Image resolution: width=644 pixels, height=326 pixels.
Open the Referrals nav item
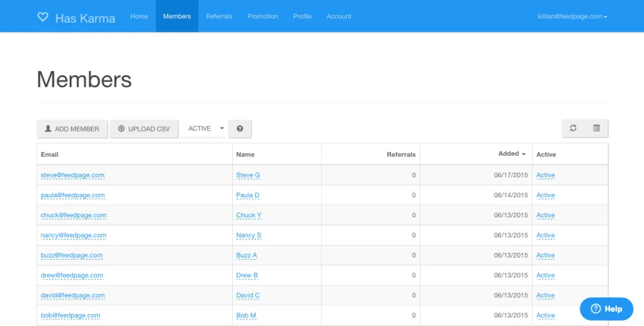(x=219, y=16)
